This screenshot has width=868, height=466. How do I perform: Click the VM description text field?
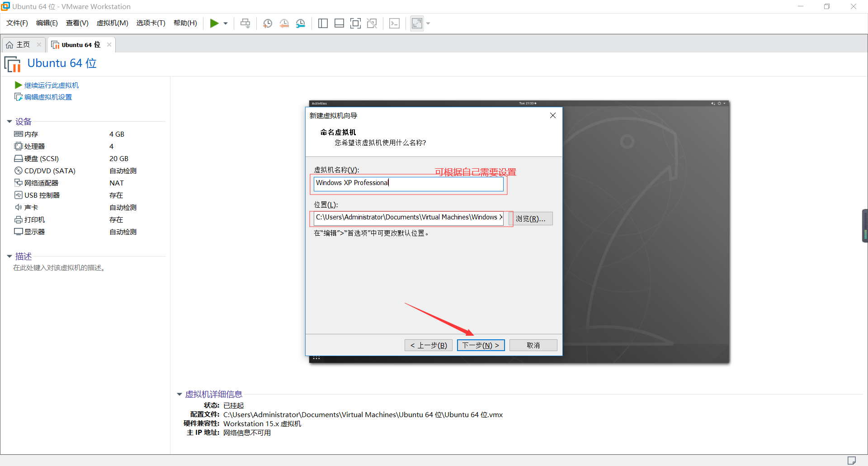[x=59, y=268]
